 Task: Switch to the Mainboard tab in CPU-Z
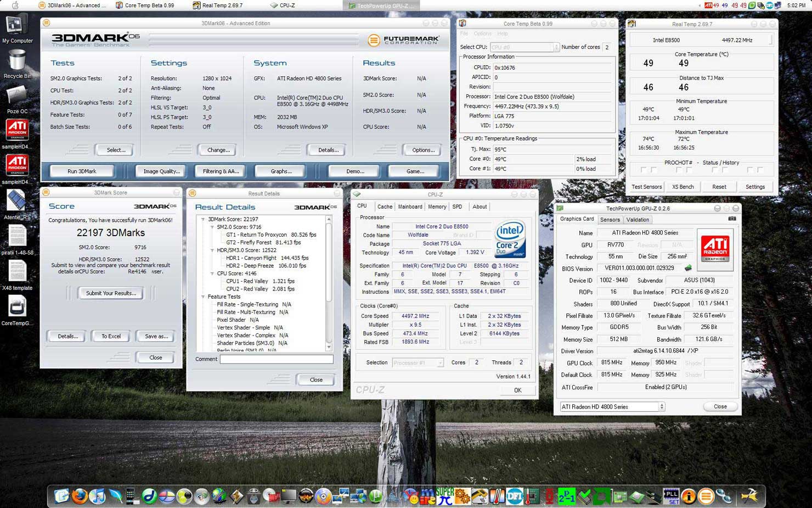pyautogui.click(x=410, y=206)
